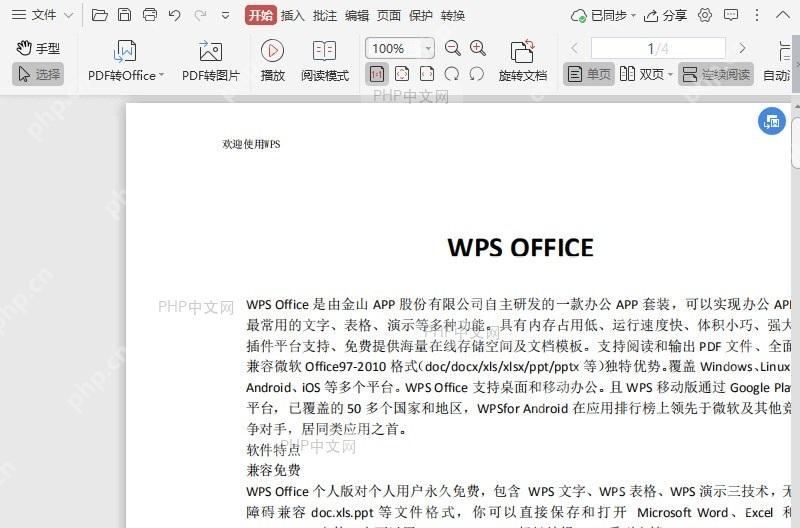
Task: Expand the zoom percentage dropdown arrow
Action: (x=429, y=48)
